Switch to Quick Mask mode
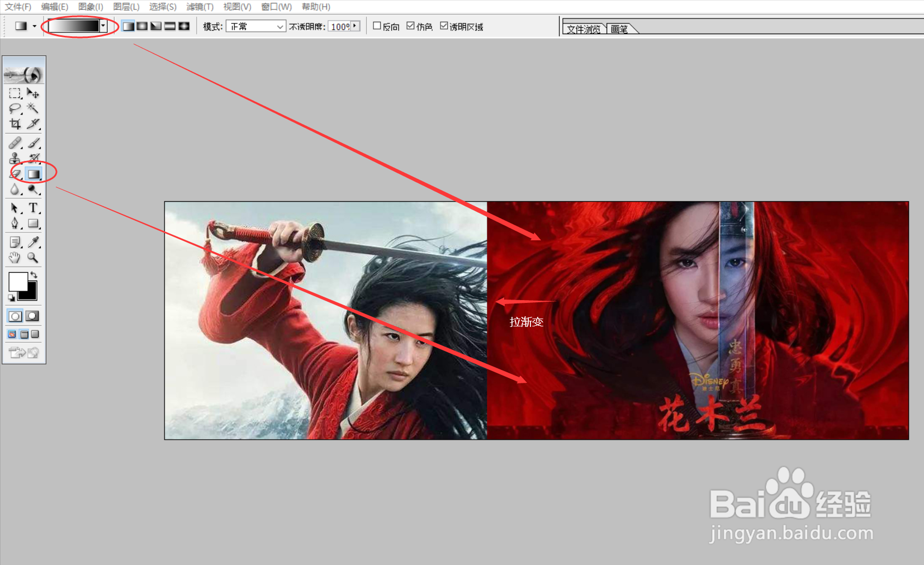 tap(32, 316)
